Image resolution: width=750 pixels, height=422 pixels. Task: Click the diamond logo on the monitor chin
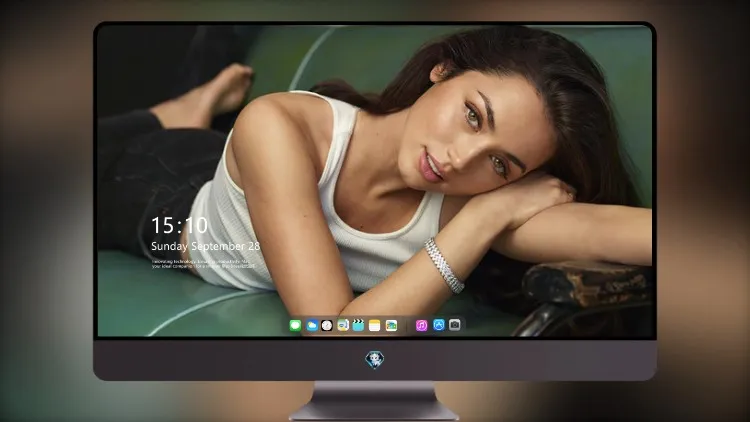coord(375,360)
